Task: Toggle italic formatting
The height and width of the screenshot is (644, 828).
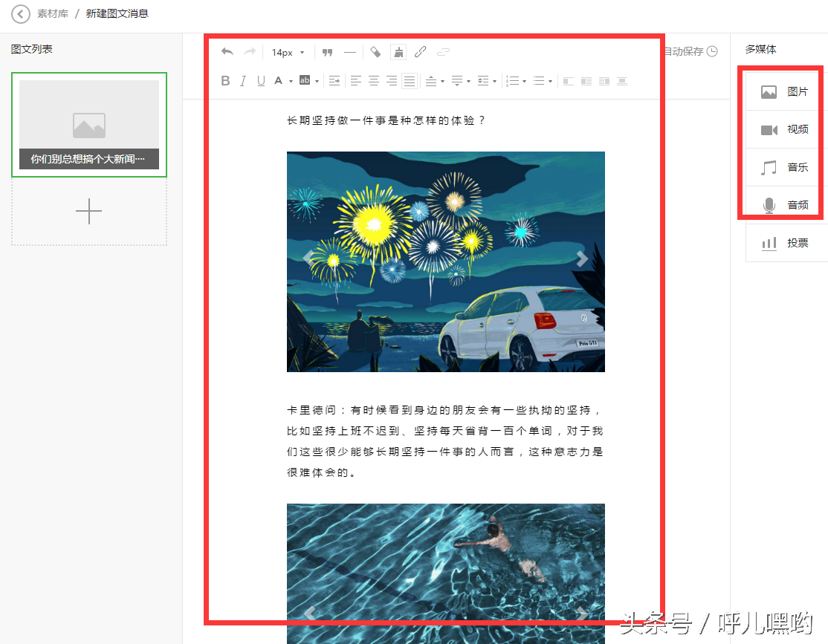Action: 243,81
